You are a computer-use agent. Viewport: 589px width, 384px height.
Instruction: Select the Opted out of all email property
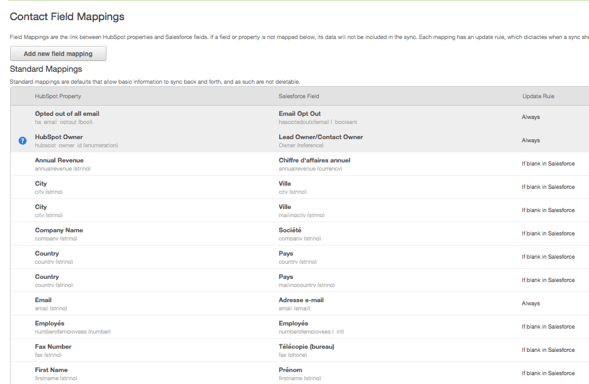pyautogui.click(x=67, y=113)
